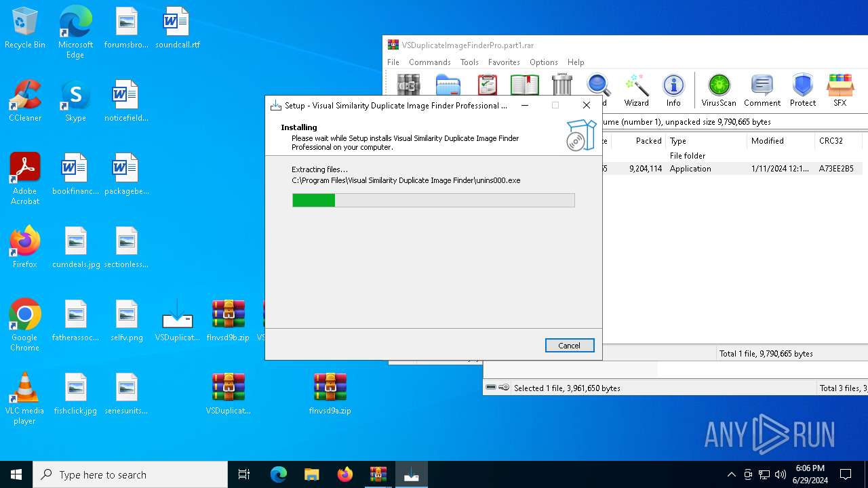This screenshot has width=868, height=488.
Task: Click the Delete trash can icon in WinRAR
Action: coord(562,85)
